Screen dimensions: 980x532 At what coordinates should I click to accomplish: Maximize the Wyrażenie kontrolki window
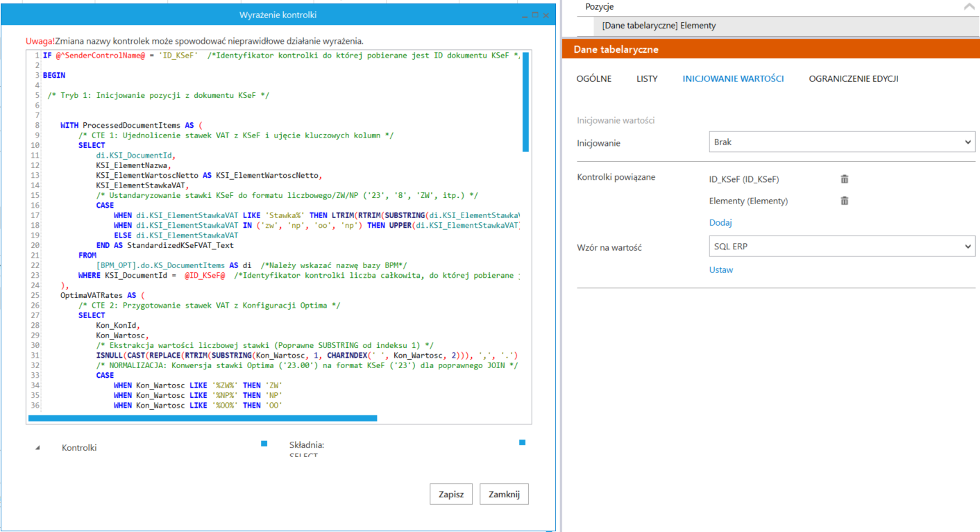coord(535,15)
